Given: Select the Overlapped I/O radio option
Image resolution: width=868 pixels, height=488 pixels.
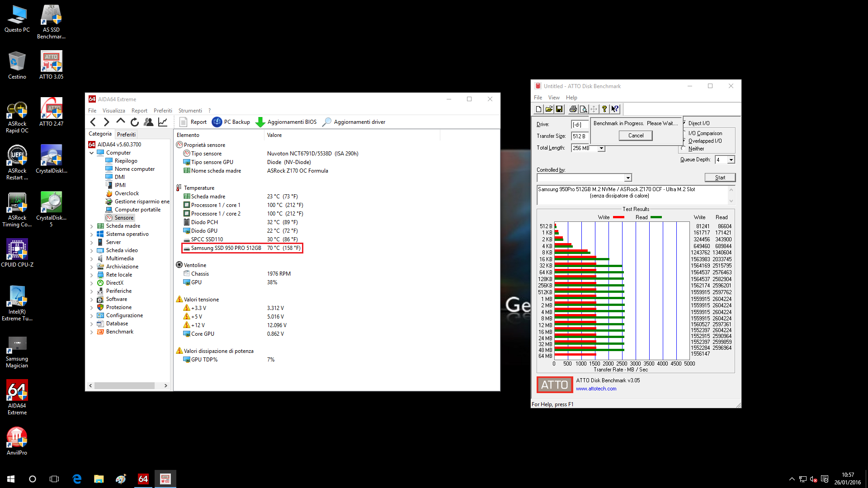Looking at the screenshot, I should pyautogui.click(x=684, y=141).
